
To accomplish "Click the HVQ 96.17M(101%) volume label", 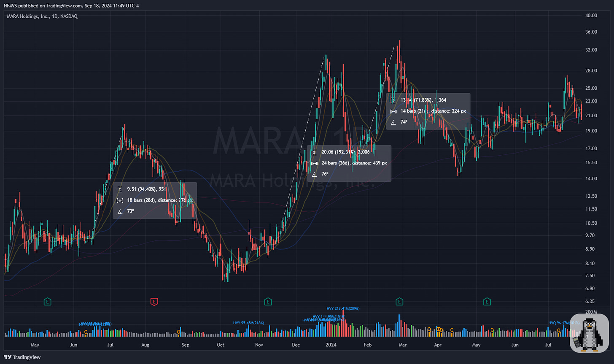I will [x=564, y=323].
